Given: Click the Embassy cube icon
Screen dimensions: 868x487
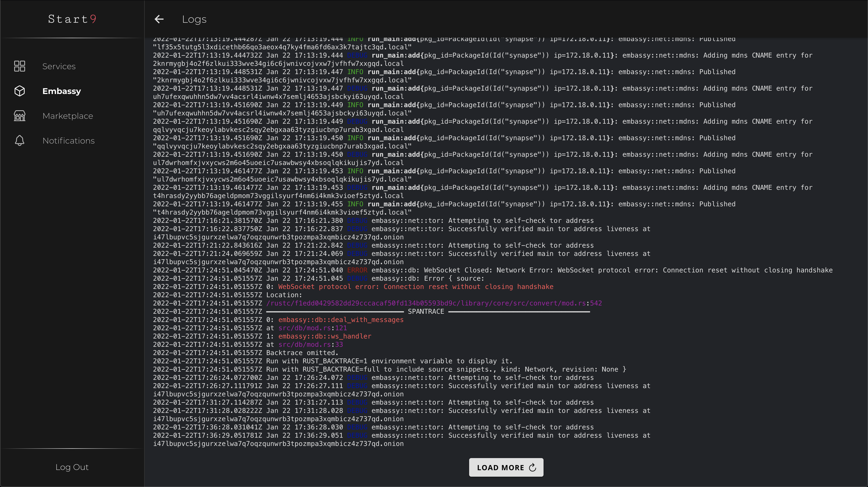Looking at the screenshot, I should point(20,91).
